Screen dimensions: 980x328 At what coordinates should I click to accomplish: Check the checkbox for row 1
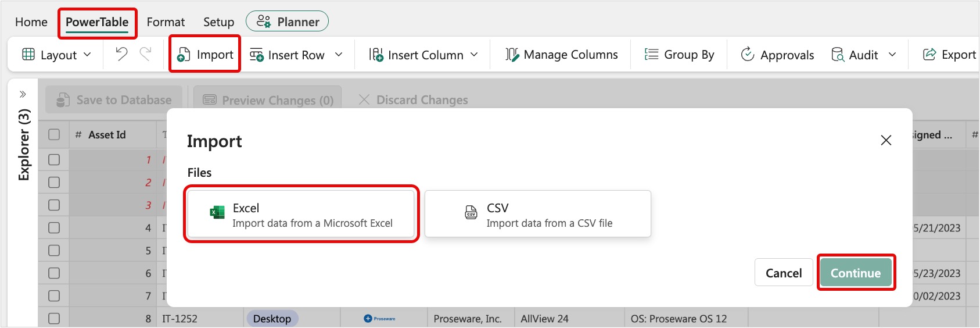click(x=54, y=159)
